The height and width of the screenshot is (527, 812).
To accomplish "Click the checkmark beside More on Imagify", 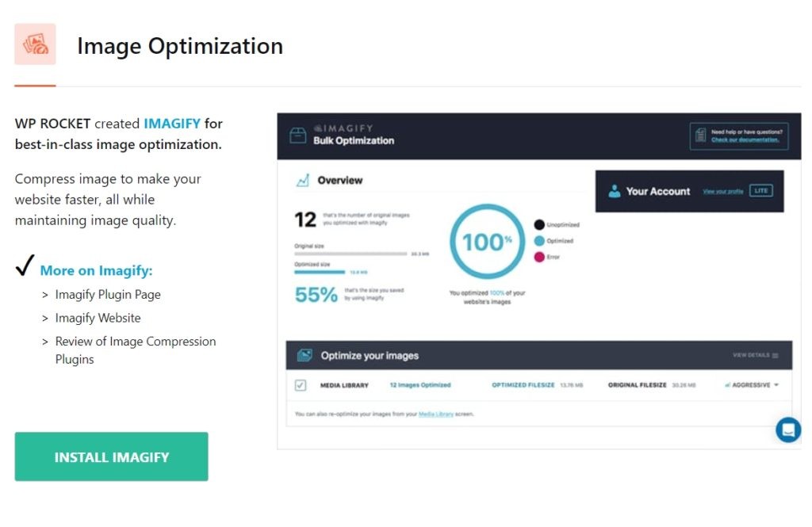I will tap(24, 269).
